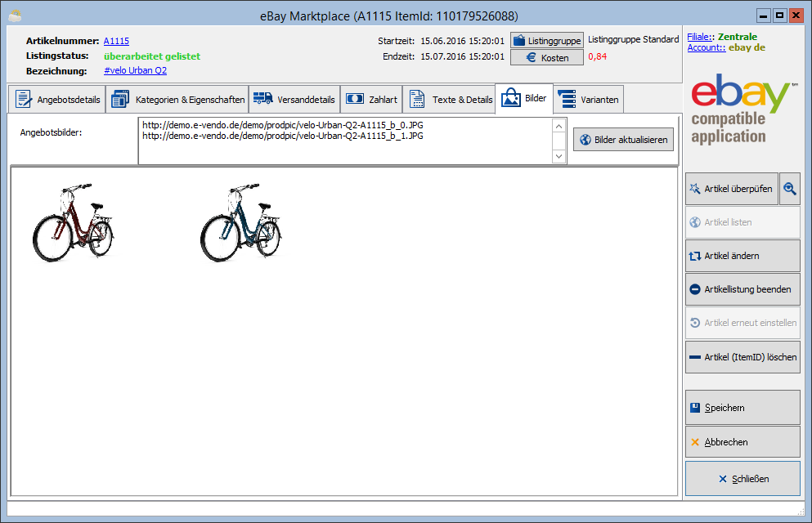
Task: Select the URL ending _b_0.JPG
Action: click(x=283, y=125)
